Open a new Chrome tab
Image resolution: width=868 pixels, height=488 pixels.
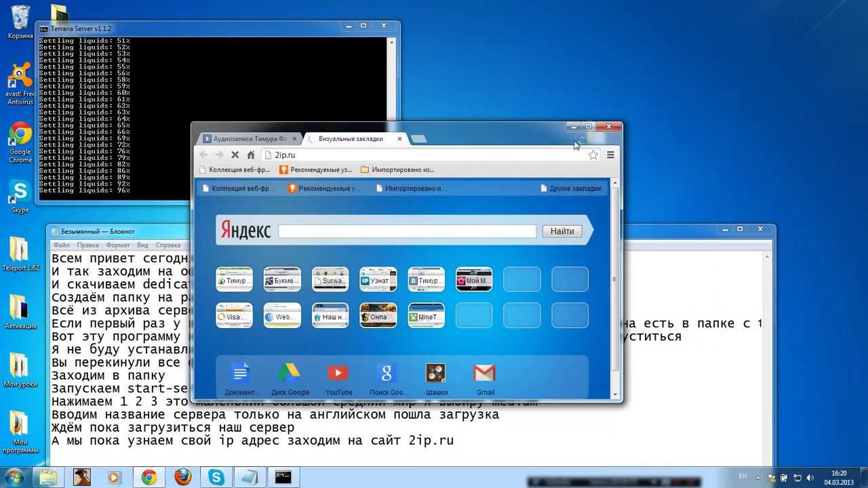pos(418,138)
